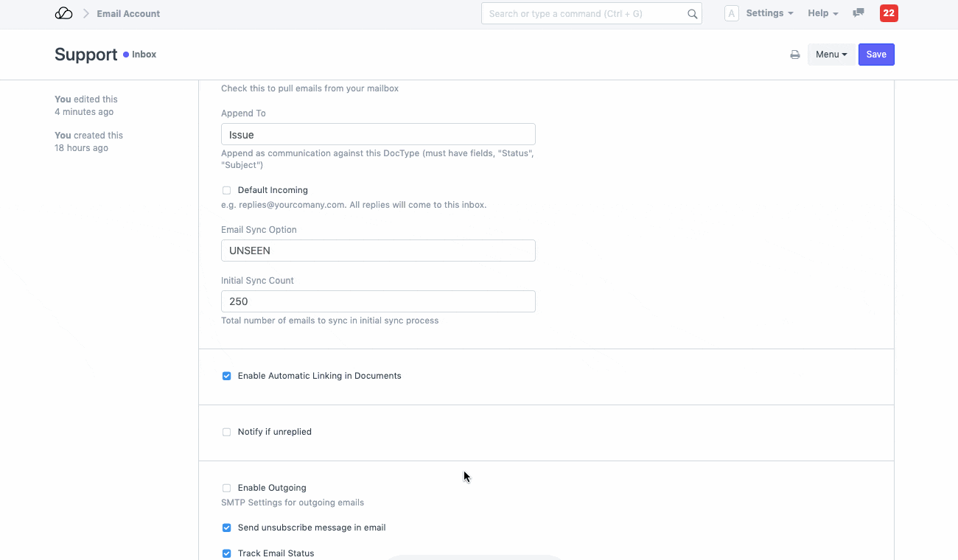The width and height of the screenshot is (958, 560).
Task: Open the Settings dropdown menu
Action: click(769, 13)
